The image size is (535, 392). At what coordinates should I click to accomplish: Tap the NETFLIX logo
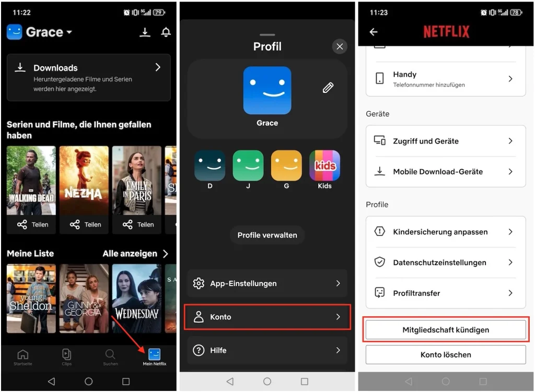pos(446,31)
